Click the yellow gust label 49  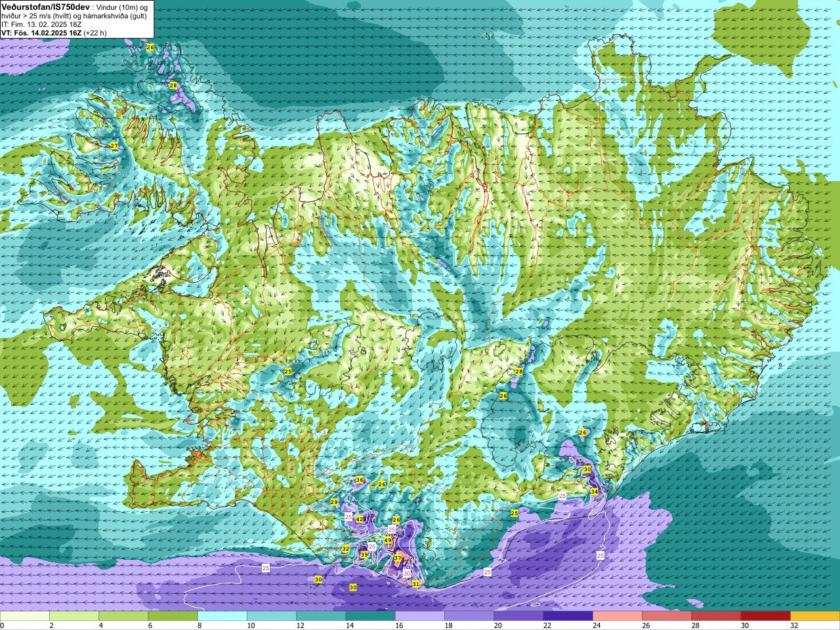point(388,541)
